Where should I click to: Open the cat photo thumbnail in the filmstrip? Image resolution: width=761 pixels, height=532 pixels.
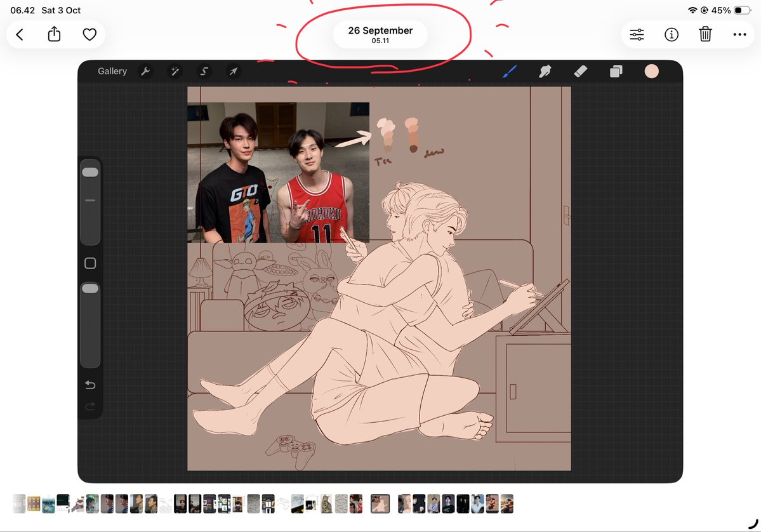tap(327, 504)
